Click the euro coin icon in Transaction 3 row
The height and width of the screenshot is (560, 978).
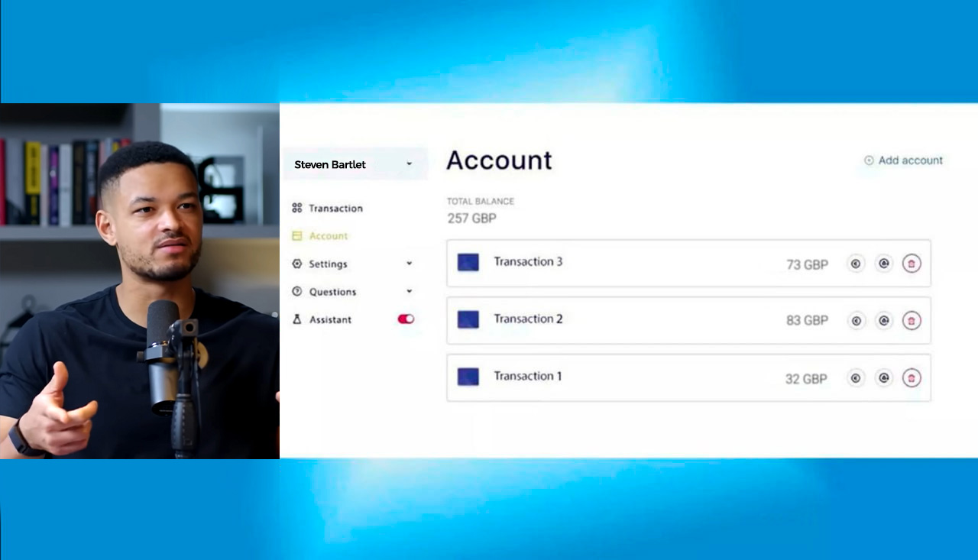click(x=856, y=264)
